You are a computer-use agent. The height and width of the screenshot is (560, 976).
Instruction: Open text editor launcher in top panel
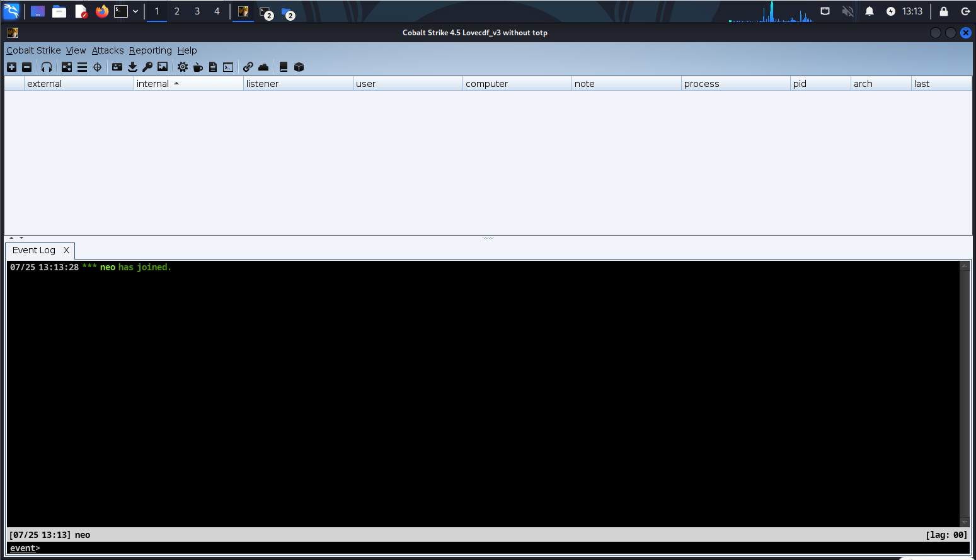pyautogui.click(x=81, y=11)
